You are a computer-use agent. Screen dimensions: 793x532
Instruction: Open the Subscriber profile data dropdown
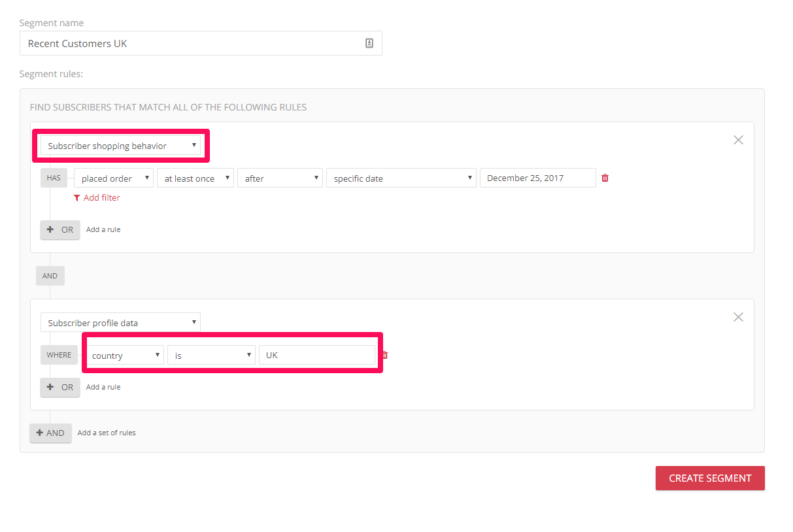pyautogui.click(x=120, y=323)
